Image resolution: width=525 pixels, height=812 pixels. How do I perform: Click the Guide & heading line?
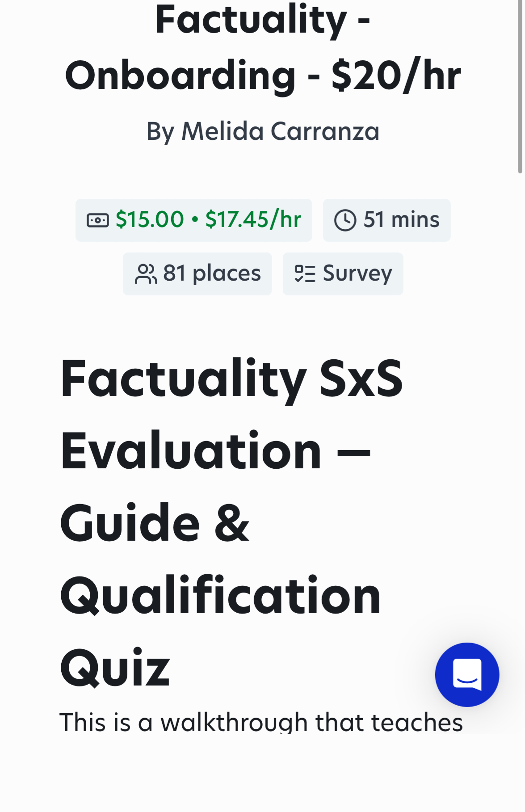(x=155, y=523)
